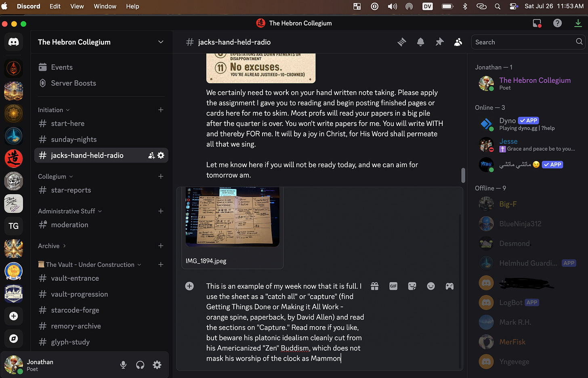Open IMG_1894.jpeg attachment thumbnail

232,216
